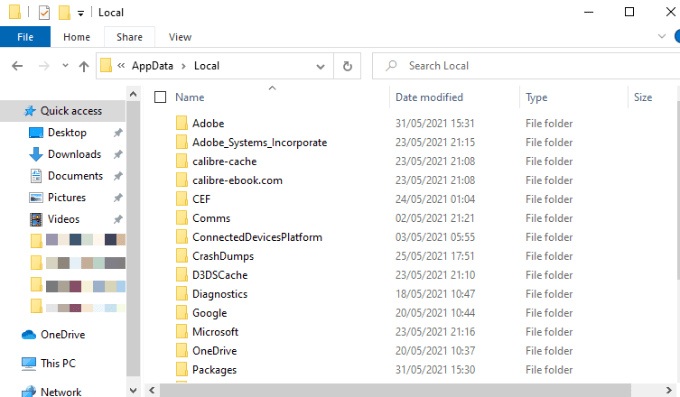Viewport: 680px width, 397px height.
Task: Open the Customize Quick Access Toolbar arrow
Action: click(81, 13)
